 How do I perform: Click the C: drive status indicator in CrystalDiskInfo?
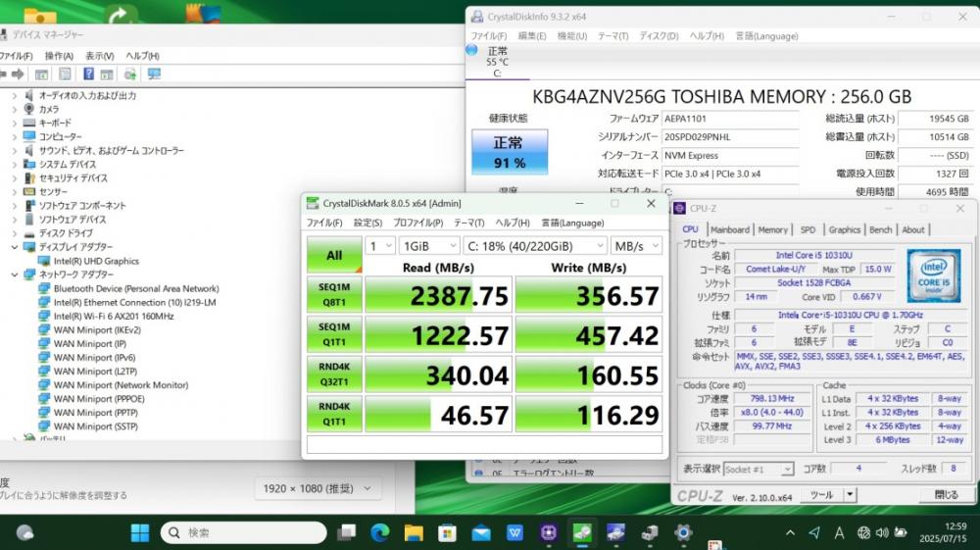497,62
